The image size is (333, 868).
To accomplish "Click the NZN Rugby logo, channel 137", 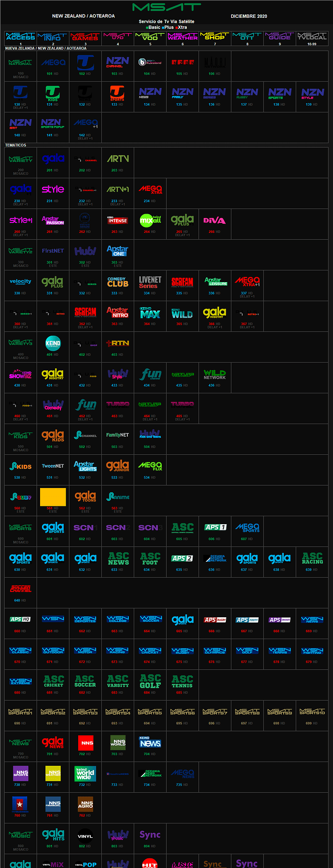I will pyautogui.click(x=247, y=93).
